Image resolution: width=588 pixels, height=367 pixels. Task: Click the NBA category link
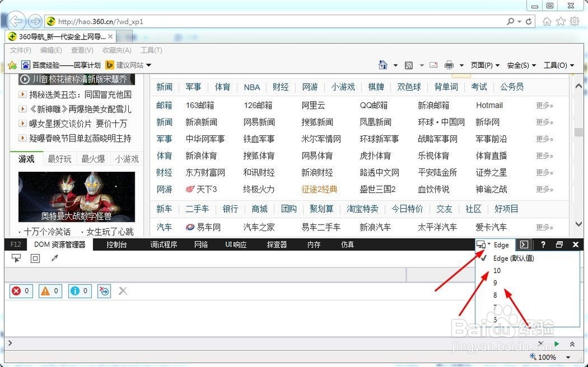click(252, 88)
